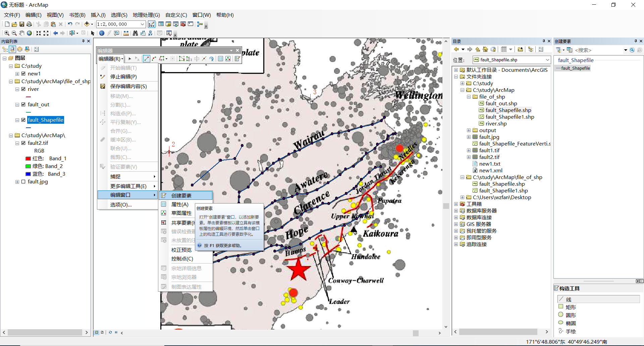Click the catalog Home folder icon
Viewport: 644px width, 346px height.
pos(485,49)
